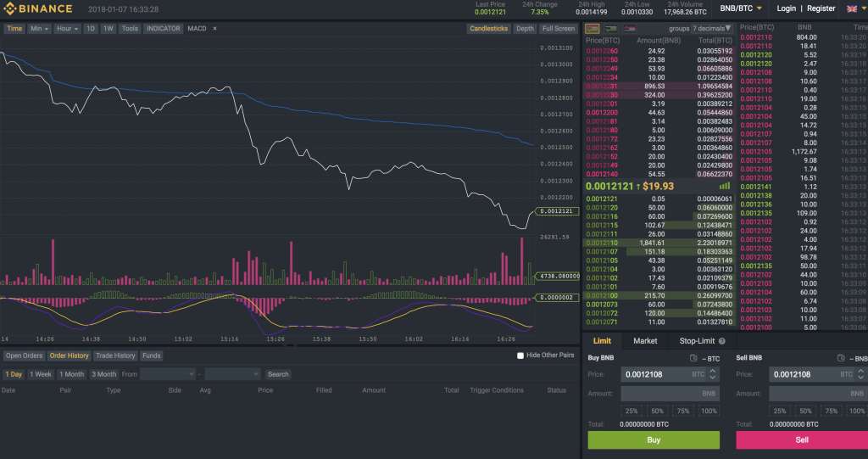Viewport: 868px width, 459px height.
Task: Open the Order History tab
Action: 70,355
